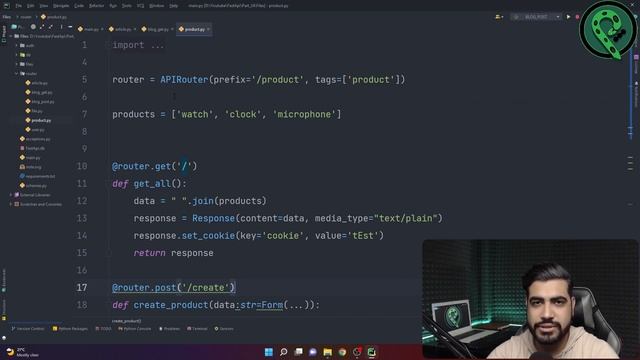Open the Window menu

(157, 6)
